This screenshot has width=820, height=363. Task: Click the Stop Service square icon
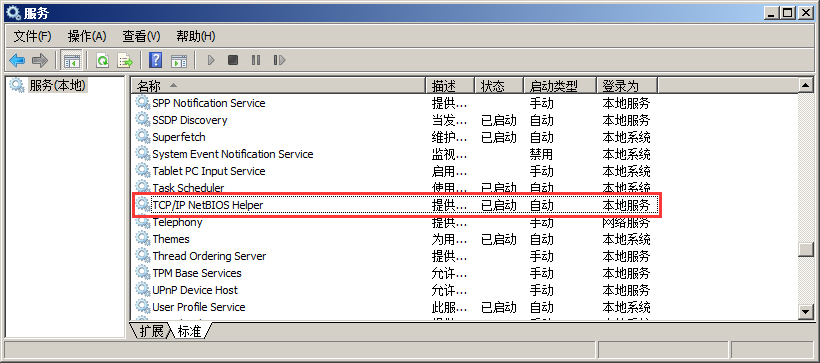233,60
